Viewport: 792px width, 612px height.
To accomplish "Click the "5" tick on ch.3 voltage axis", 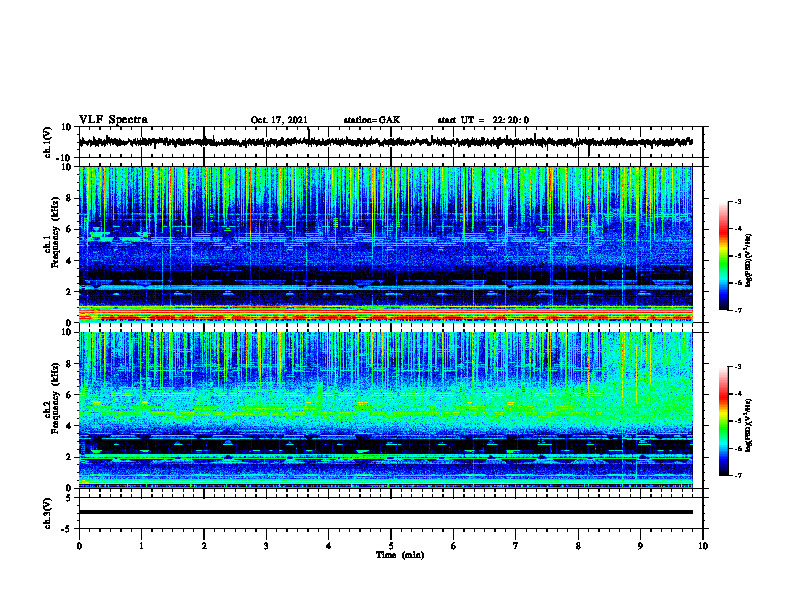I will (x=69, y=498).
